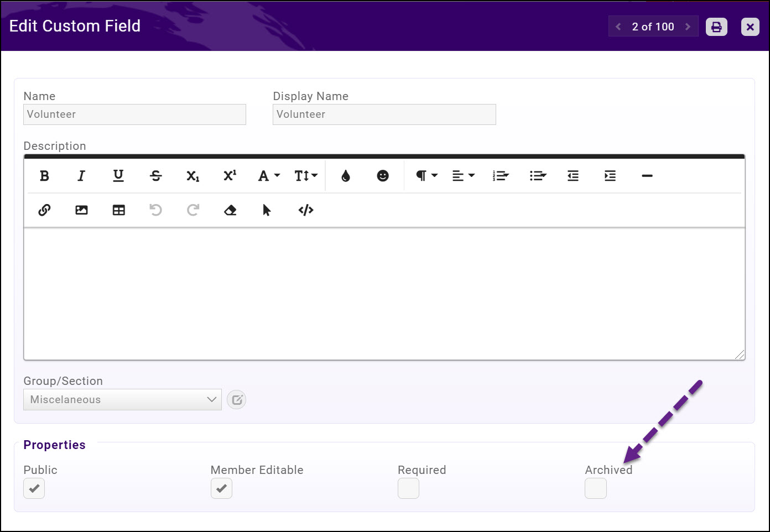Insert an emoji into the description
770x532 pixels.
[x=383, y=176]
